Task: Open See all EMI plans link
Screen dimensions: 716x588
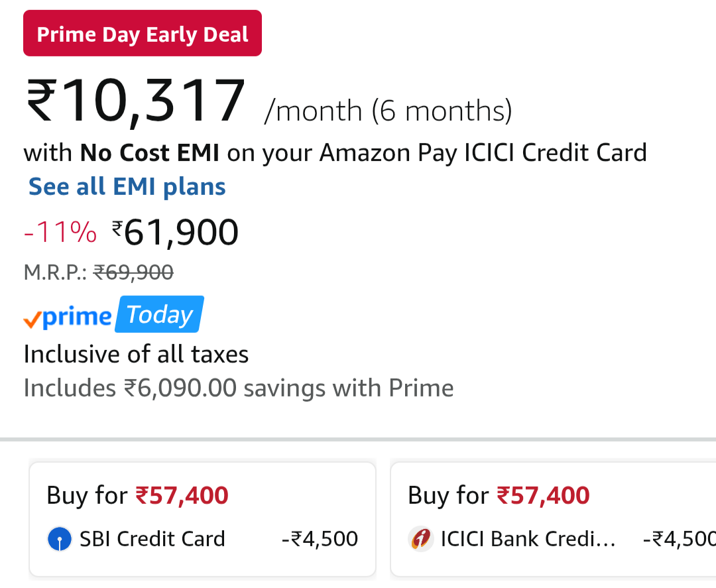Action: click(127, 187)
